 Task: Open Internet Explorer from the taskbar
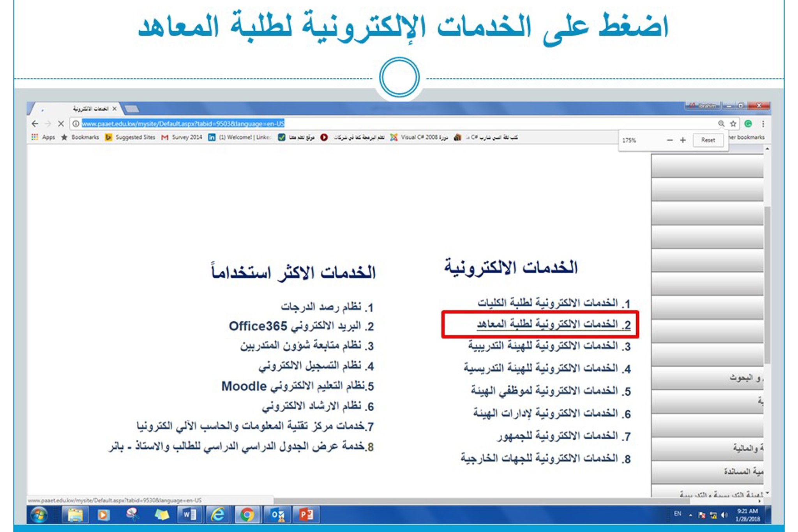click(x=217, y=515)
